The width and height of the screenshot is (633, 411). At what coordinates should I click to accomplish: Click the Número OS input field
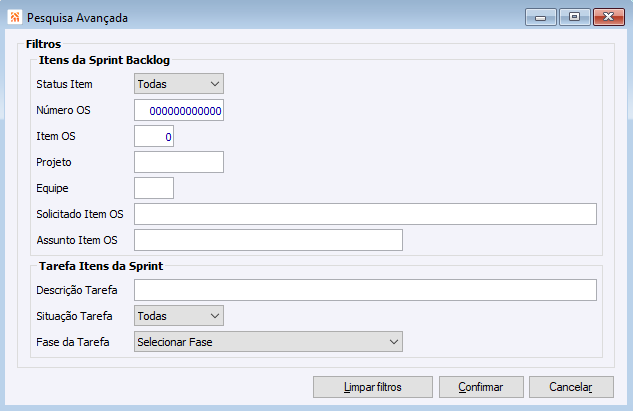pos(179,110)
